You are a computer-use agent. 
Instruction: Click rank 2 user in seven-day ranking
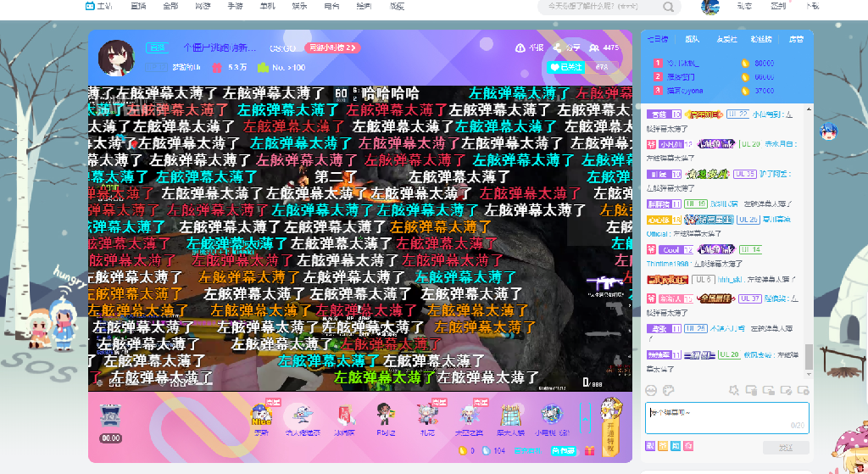[x=681, y=77]
